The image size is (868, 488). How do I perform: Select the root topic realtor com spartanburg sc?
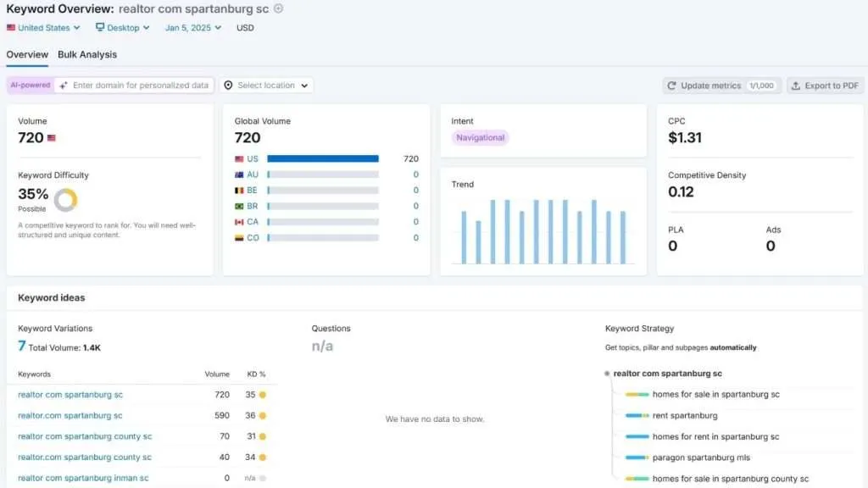point(668,374)
